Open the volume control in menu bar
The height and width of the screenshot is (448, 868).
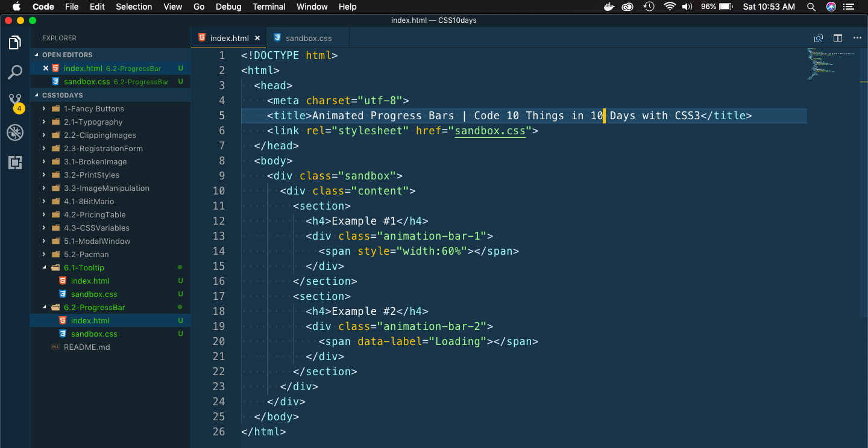[687, 7]
